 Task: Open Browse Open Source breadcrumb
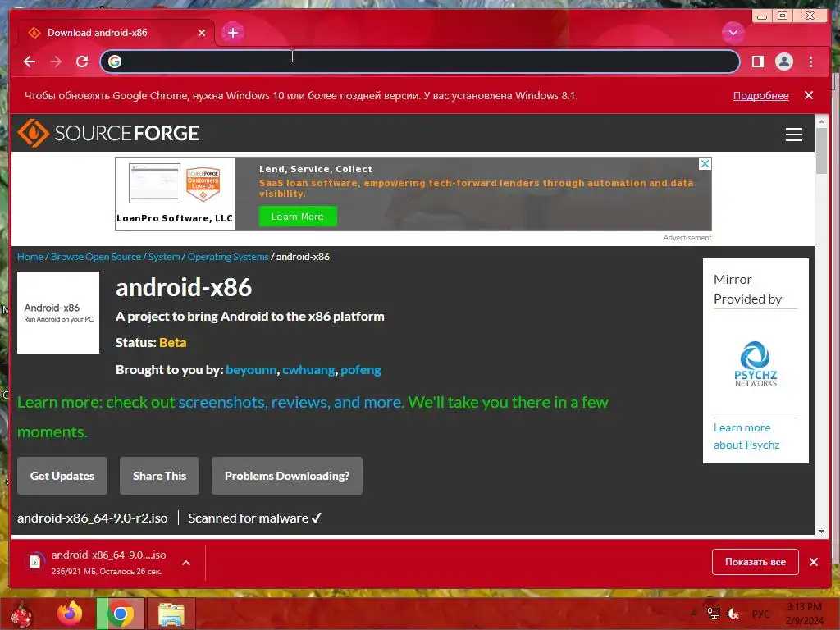95,257
